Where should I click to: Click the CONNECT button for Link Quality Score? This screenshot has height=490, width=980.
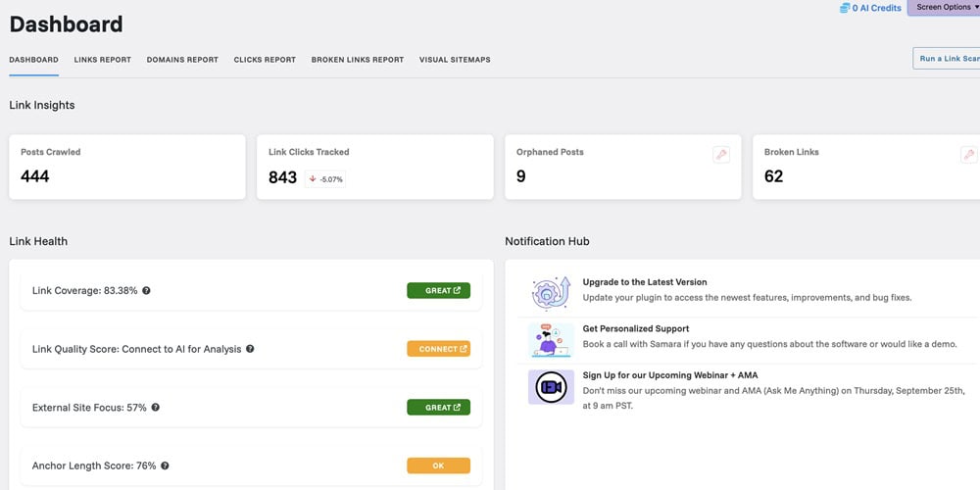click(x=438, y=349)
